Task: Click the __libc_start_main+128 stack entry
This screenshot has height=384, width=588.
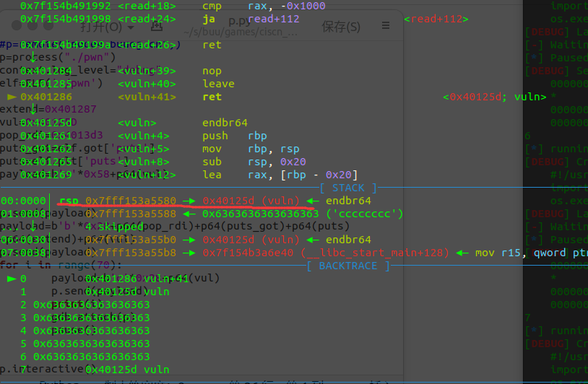Action: 326,253
